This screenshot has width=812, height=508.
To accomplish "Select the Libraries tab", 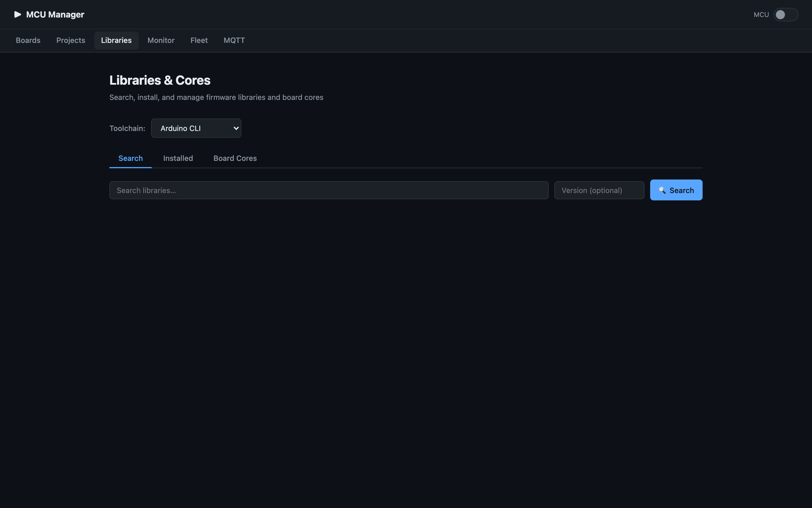I will click(x=116, y=40).
